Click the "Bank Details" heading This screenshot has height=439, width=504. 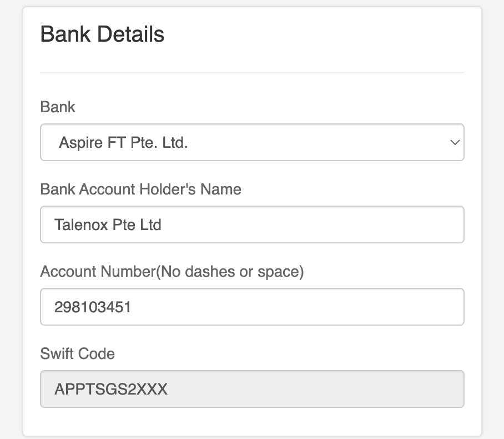click(x=102, y=34)
